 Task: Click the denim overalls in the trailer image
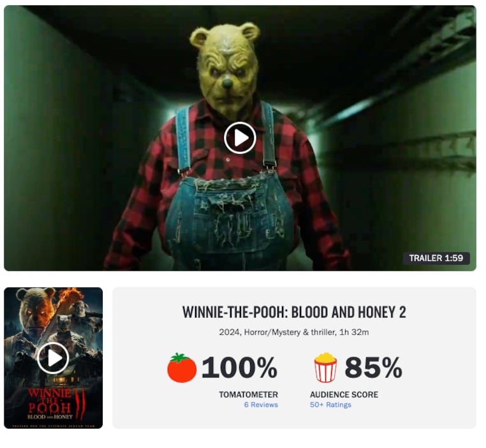[x=230, y=218]
